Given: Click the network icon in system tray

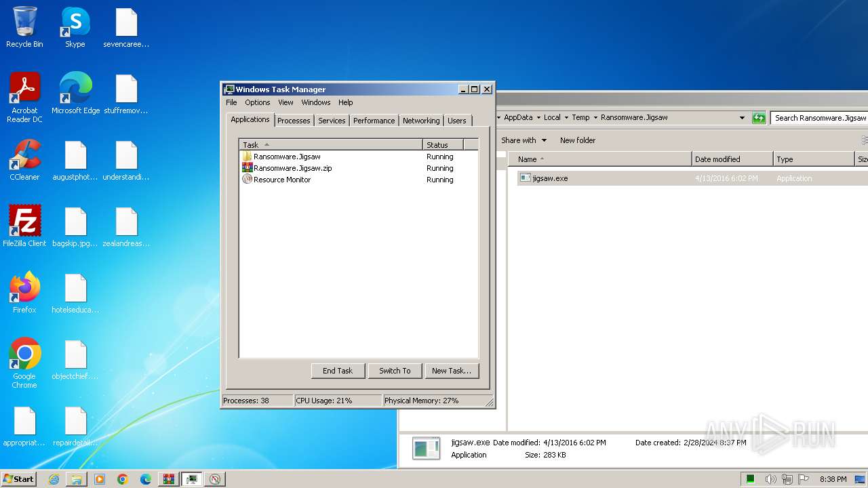Looking at the screenshot, I should (787, 479).
